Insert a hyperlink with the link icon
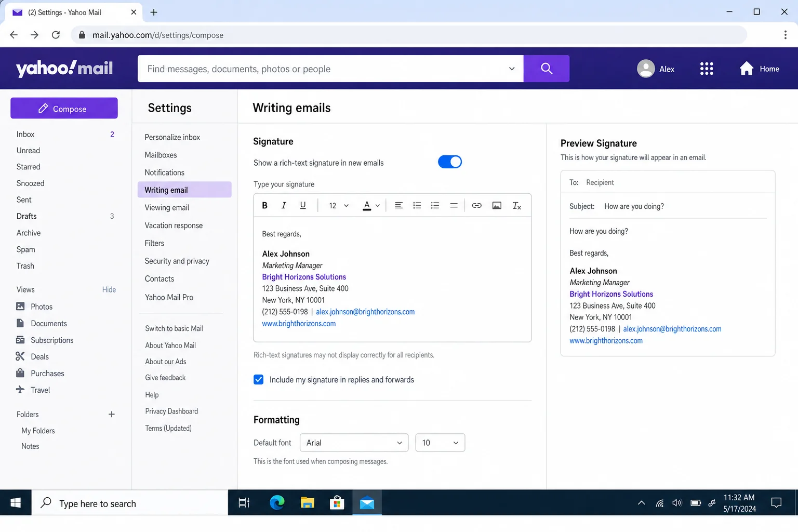Screen dimensions: 798x532 476,206
